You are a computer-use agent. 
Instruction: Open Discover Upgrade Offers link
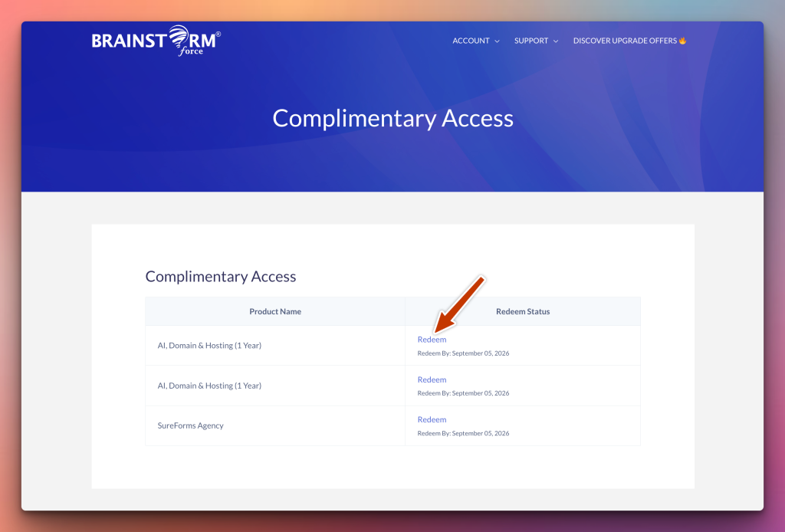pyautogui.click(x=629, y=41)
